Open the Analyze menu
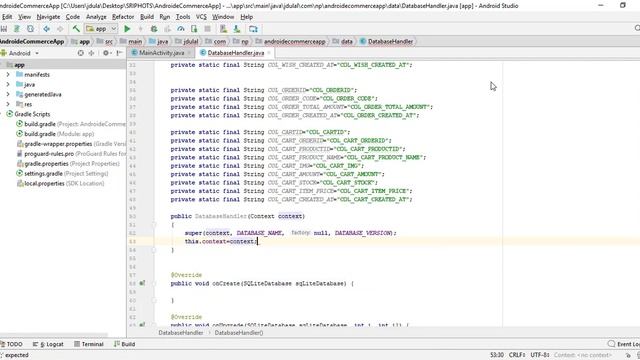 tap(96, 17)
